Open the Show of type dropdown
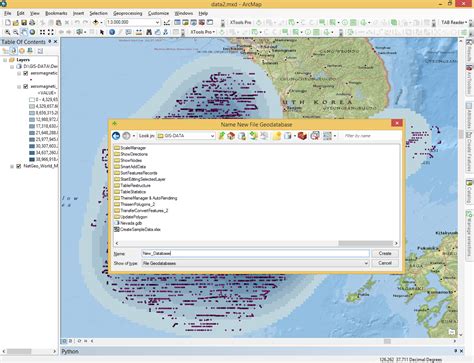 [x=366, y=263]
